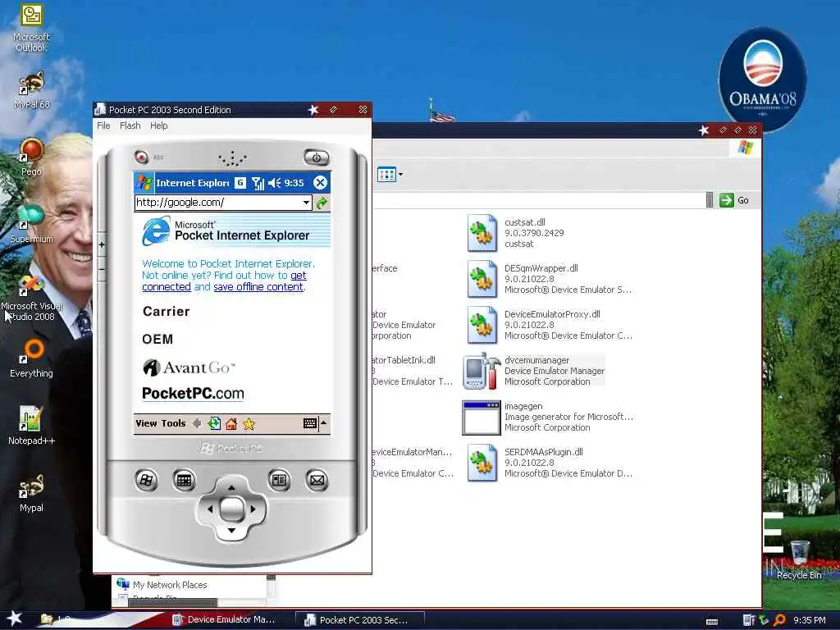Click the Go button in Explorer window
This screenshot has width=840, height=630.
click(734, 200)
